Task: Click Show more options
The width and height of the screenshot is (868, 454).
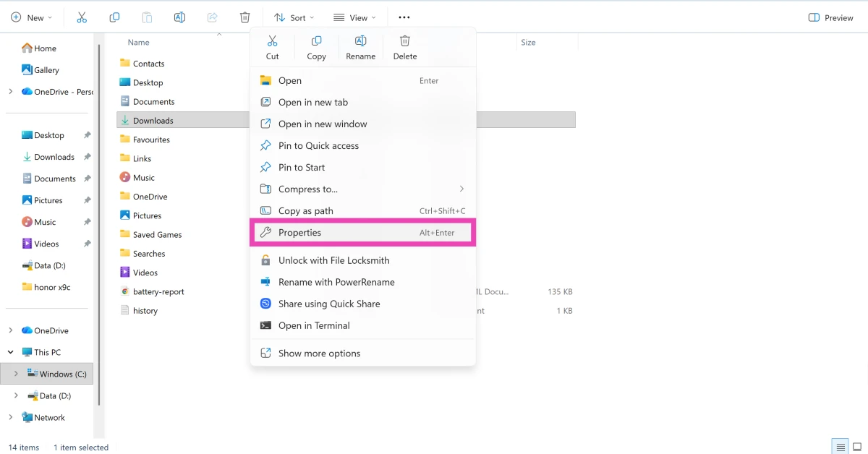Action: coord(319,353)
